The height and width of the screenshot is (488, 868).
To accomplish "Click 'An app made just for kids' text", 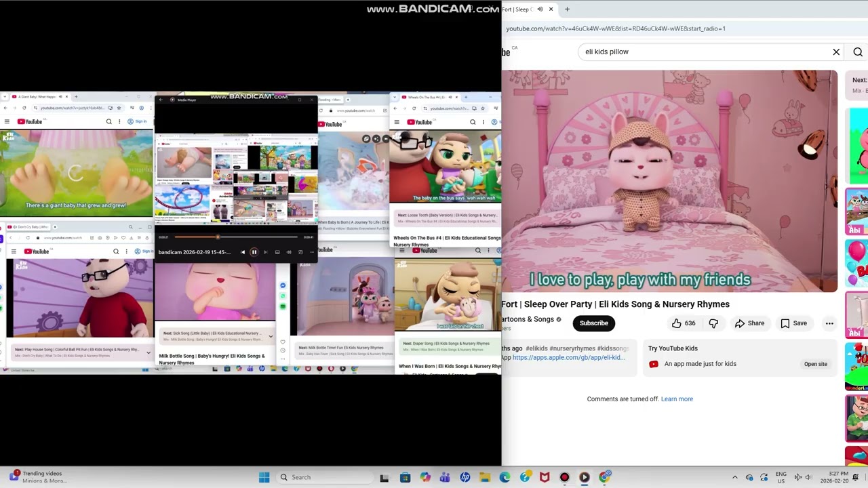I will [x=701, y=364].
